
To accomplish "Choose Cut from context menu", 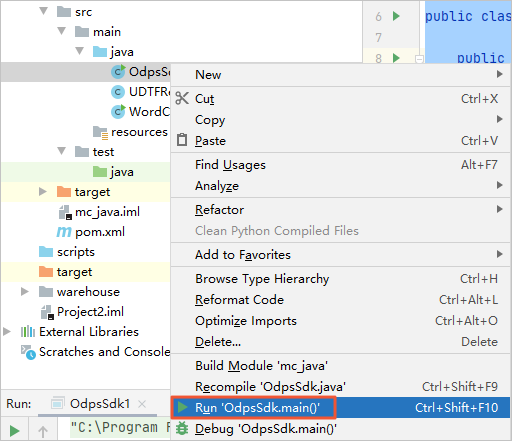I will click(341, 99).
